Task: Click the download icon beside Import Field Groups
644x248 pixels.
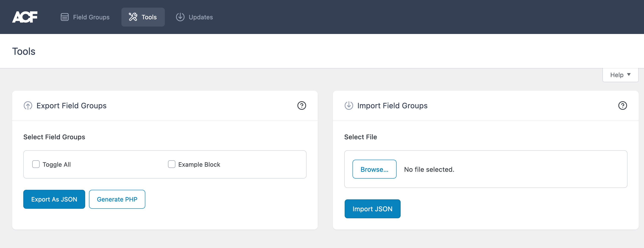Action: click(x=348, y=106)
